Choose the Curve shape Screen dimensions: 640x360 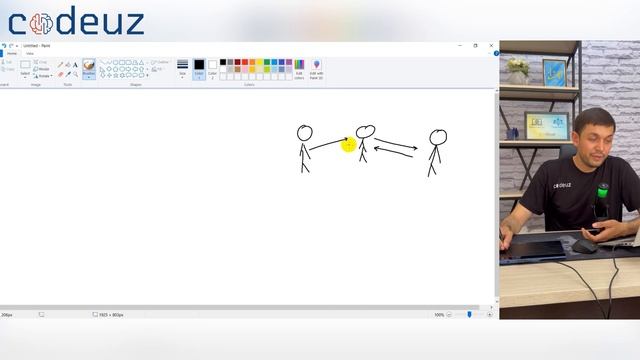[x=109, y=62]
